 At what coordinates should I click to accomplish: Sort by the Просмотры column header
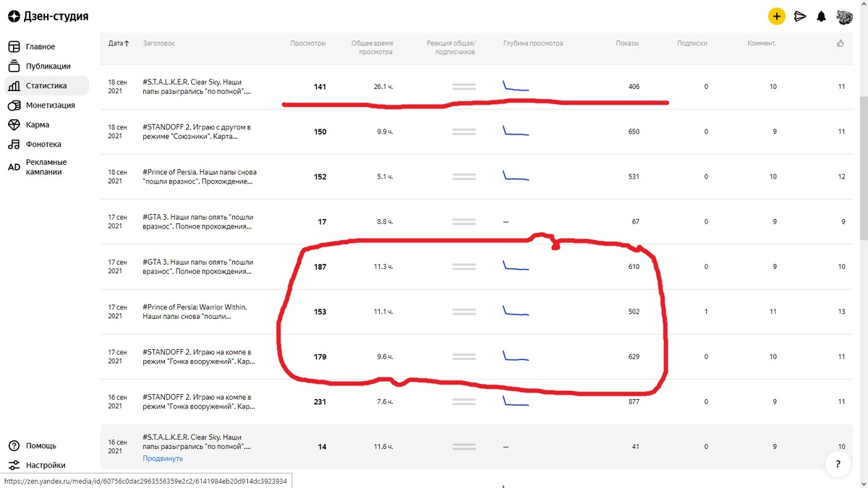coord(308,43)
